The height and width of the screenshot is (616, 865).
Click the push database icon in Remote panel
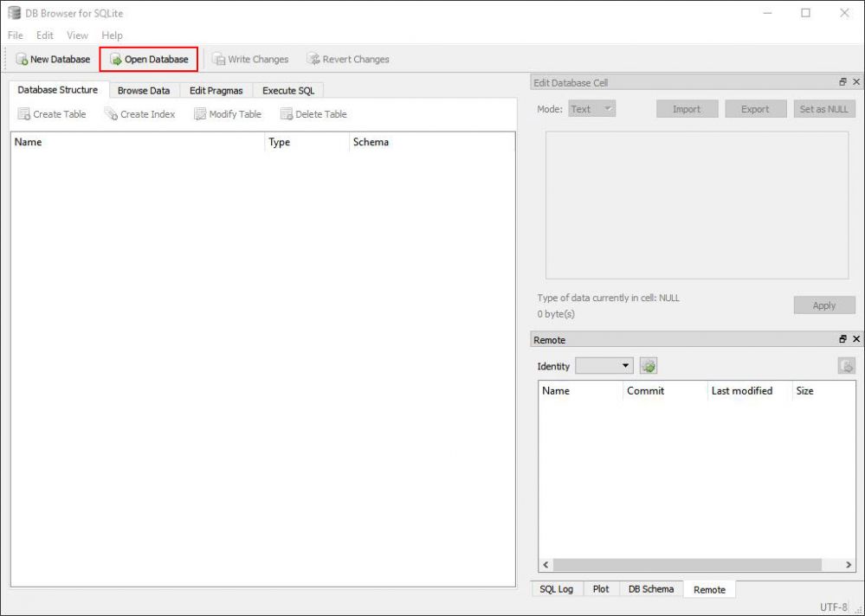(x=846, y=366)
